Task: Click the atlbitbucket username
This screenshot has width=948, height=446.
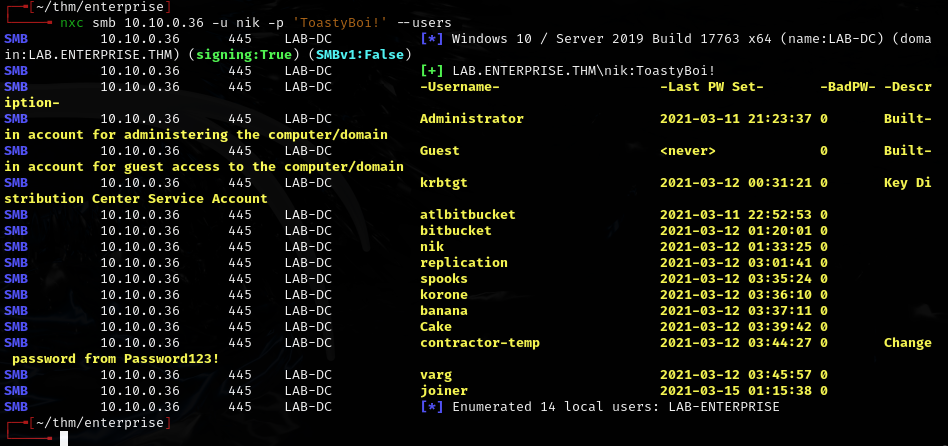Action: click(468, 214)
